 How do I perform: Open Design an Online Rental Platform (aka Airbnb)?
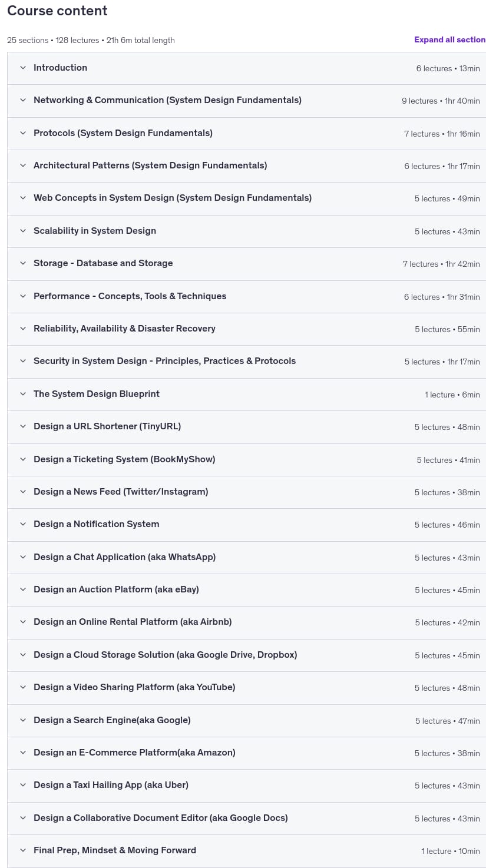(x=133, y=622)
